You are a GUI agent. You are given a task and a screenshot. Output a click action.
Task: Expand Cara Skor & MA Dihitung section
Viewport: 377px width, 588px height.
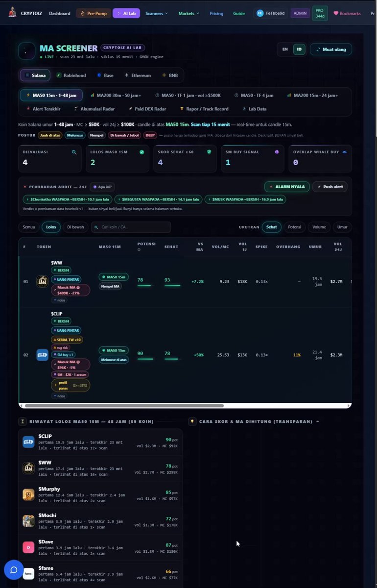pos(254,421)
